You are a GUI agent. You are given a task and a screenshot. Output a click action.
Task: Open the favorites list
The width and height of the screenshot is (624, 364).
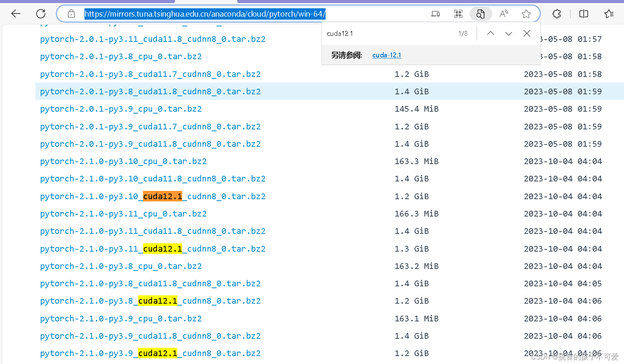coord(609,14)
